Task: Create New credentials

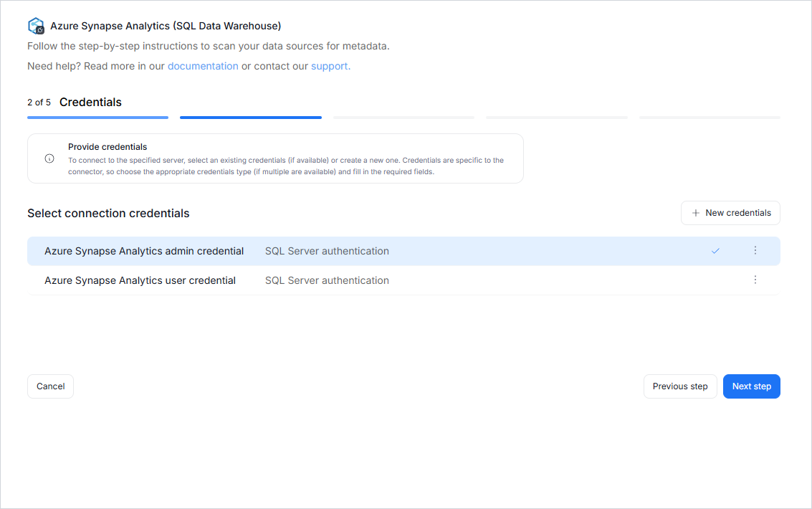Action: tap(730, 213)
